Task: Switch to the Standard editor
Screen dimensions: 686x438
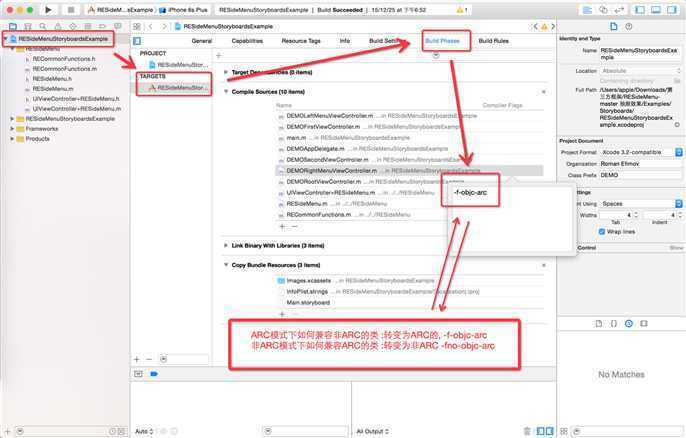Action: [588, 10]
